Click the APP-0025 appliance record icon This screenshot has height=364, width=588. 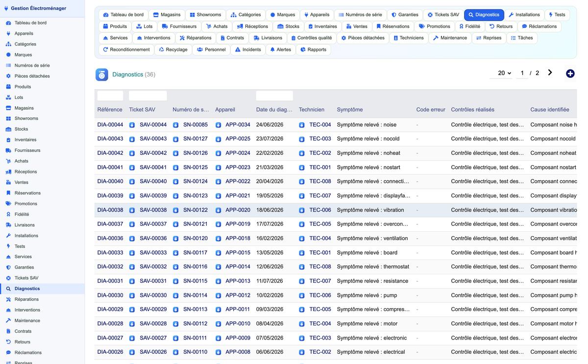[218, 139]
